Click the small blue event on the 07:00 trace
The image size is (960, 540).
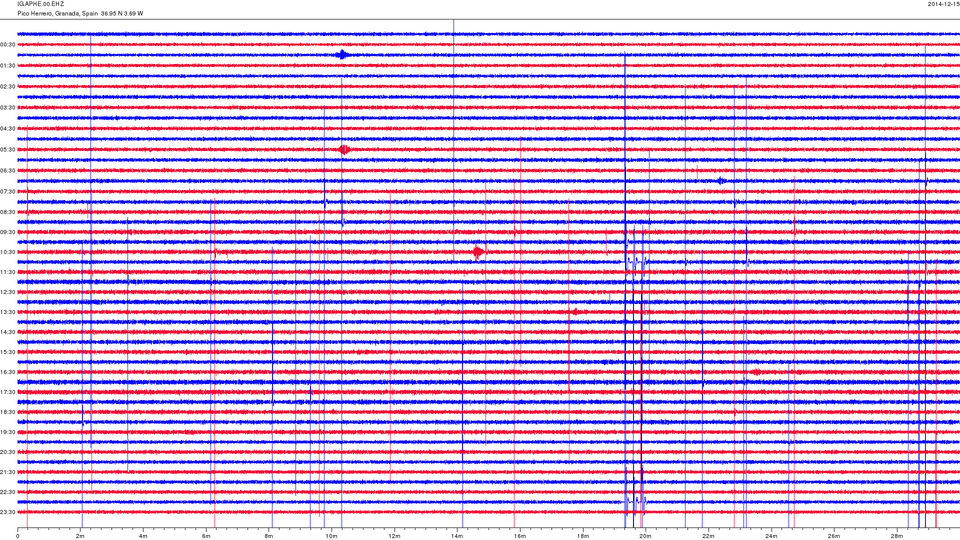coord(721,181)
